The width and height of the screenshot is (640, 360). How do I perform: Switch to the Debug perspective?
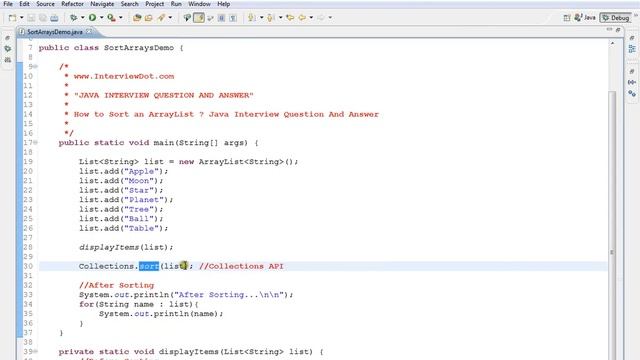click(616, 18)
